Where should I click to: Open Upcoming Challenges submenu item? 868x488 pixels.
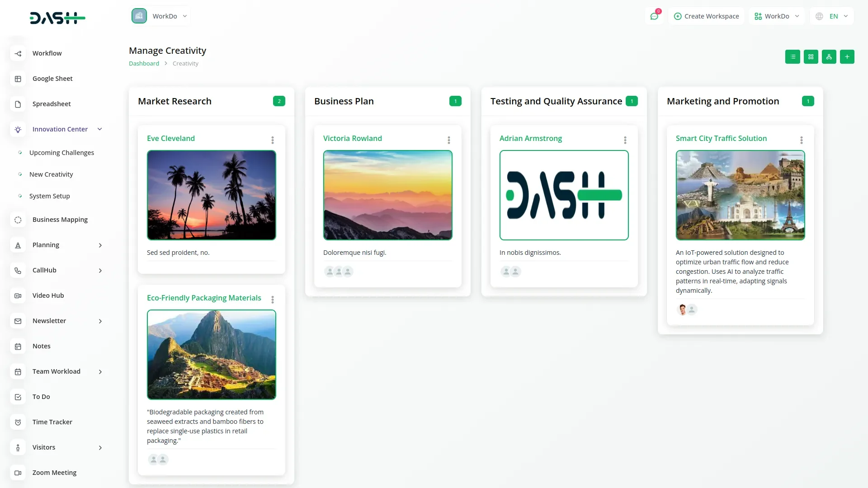(x=61, y=153)
